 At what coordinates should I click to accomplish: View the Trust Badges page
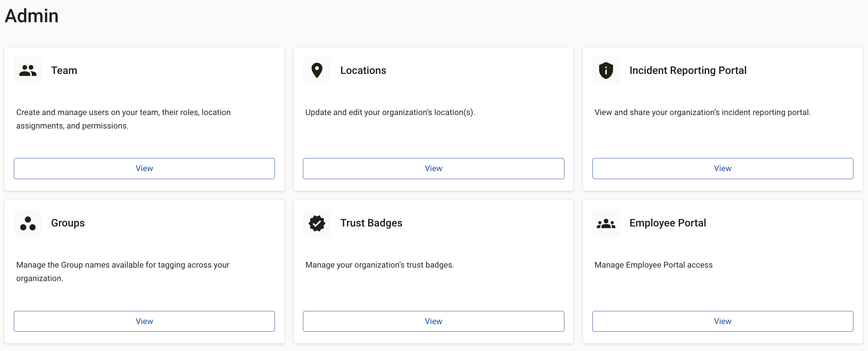click(x=433, y=321)
